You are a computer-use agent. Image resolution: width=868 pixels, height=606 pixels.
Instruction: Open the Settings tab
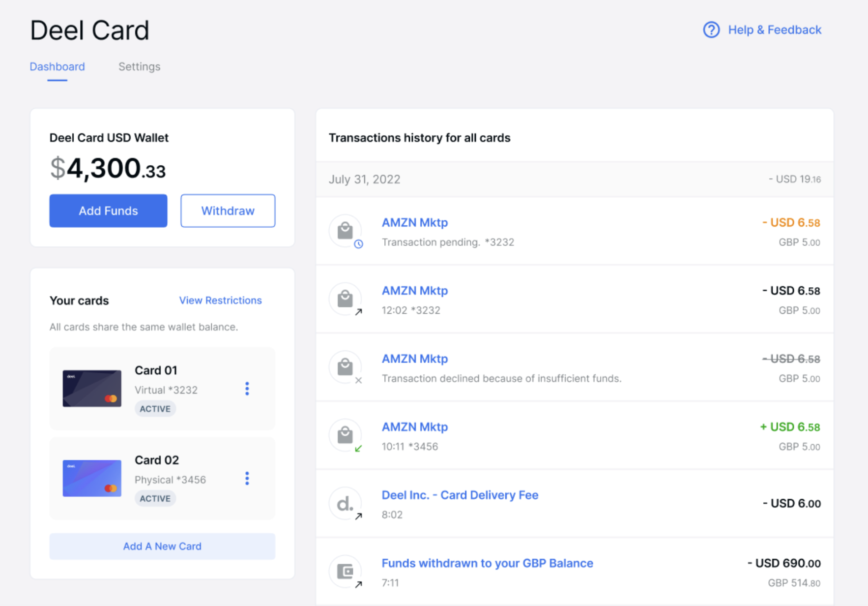pos(139,66)
